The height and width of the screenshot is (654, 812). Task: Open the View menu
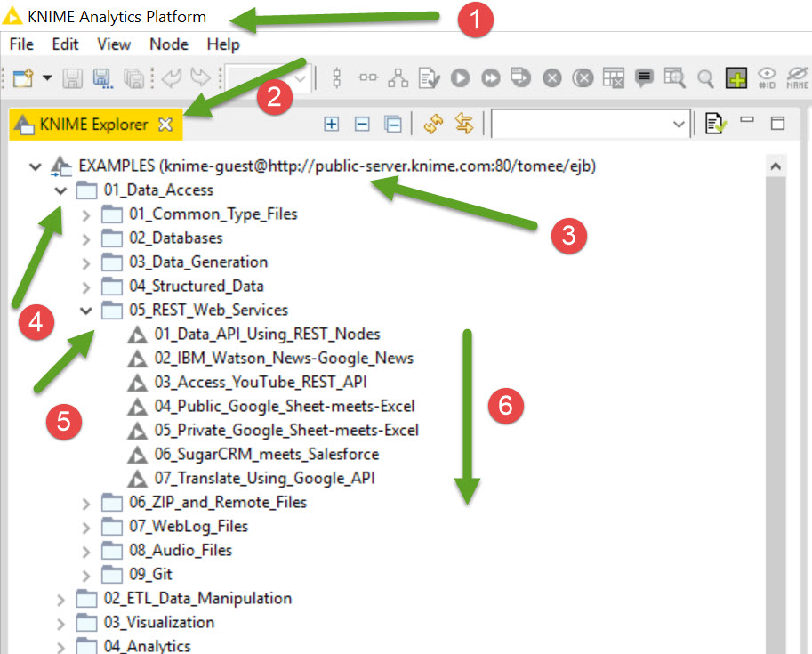tap(114, 44)
